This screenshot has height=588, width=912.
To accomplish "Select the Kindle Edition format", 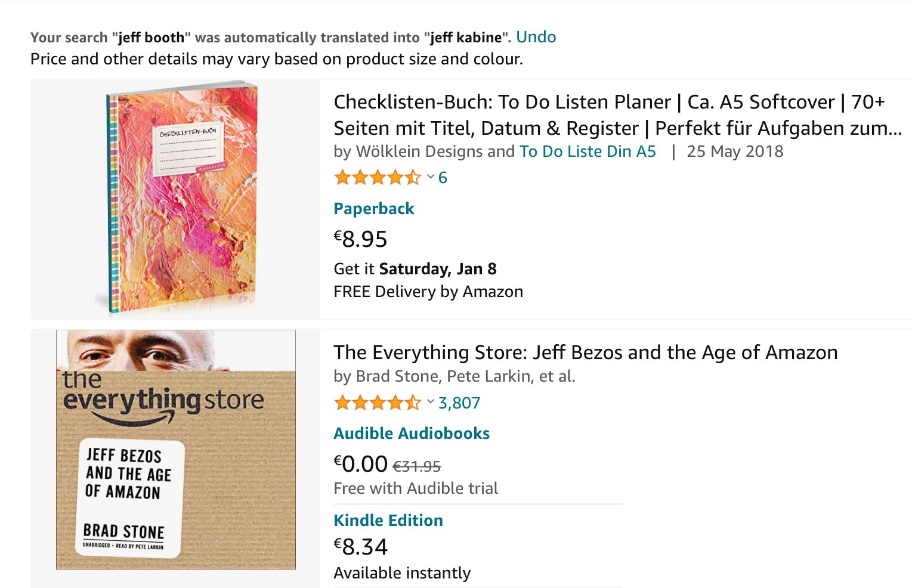I will [388, 521].
